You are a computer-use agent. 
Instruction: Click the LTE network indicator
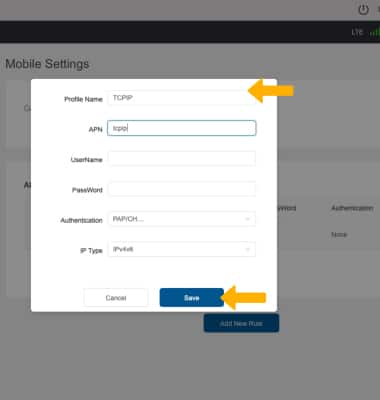(357, 32)
